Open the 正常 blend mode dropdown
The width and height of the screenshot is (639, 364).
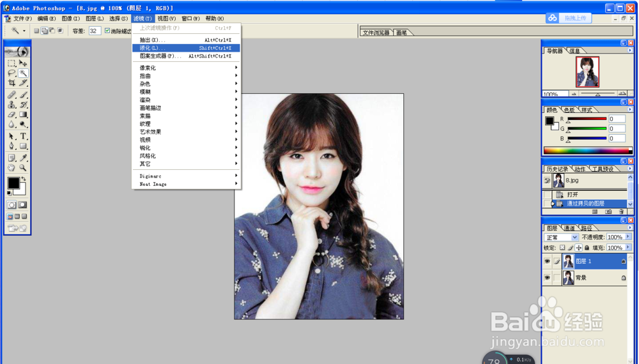click(562, 238)
